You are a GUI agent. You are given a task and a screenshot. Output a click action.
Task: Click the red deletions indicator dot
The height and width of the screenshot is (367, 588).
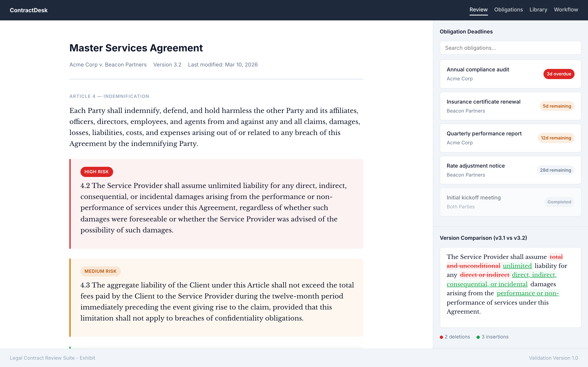pos(441,337)
